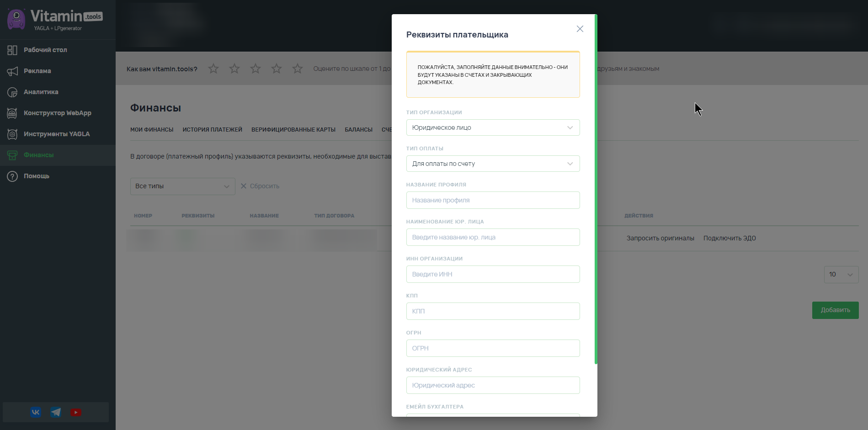
Task: Click Подключить ЭДО link
Action: click(x=730, y=238)
